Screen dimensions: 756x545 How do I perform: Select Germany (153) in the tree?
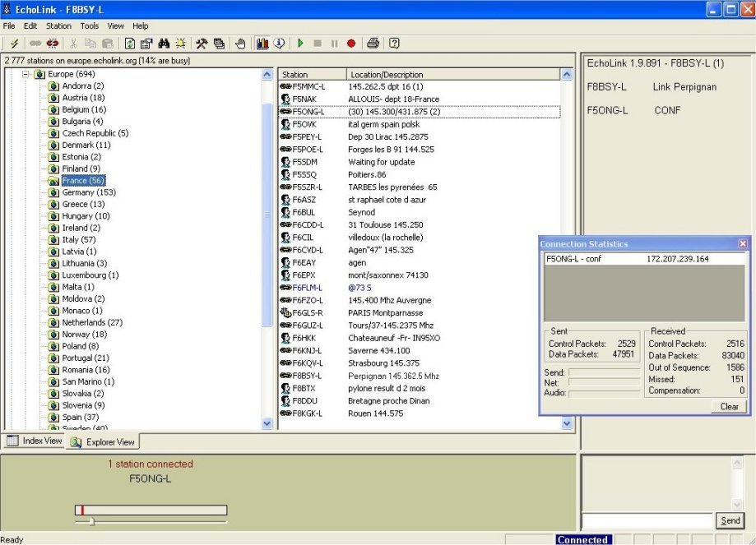point(89,192)
